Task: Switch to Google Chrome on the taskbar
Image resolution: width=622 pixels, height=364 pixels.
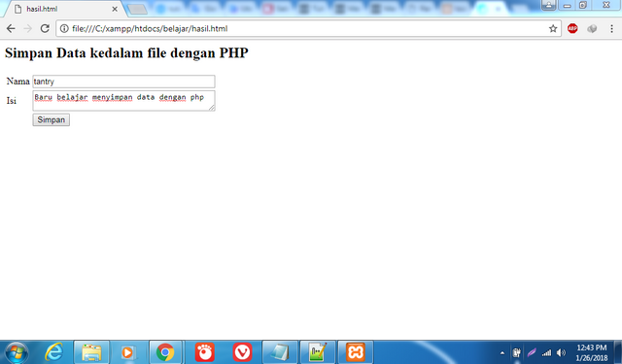Action: click(165, 352)
